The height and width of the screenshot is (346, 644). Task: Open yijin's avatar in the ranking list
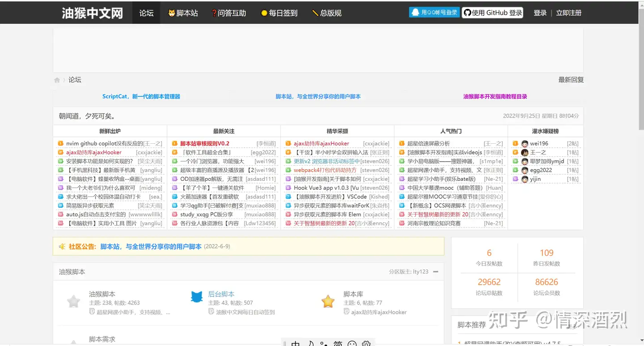pyautogui.click(x=525, y=179)
